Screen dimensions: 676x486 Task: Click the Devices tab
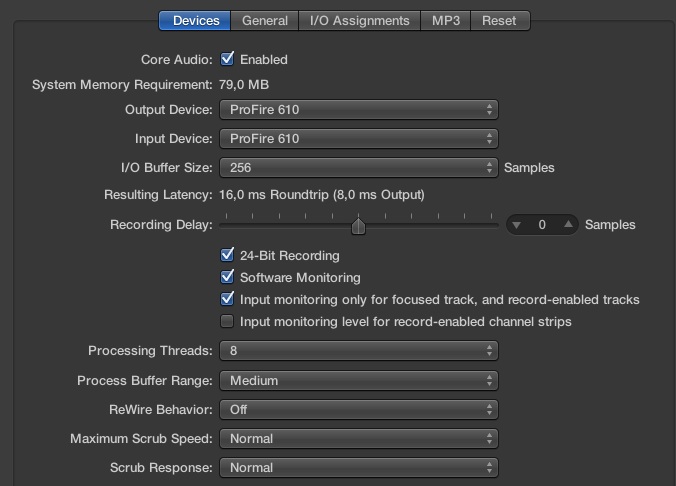(x=195, y=20)
